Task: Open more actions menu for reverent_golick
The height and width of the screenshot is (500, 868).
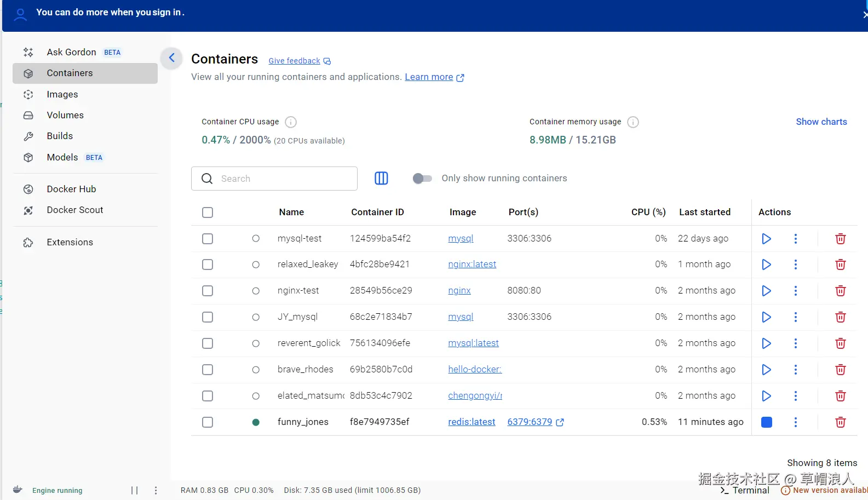Action: pos(796,343)
